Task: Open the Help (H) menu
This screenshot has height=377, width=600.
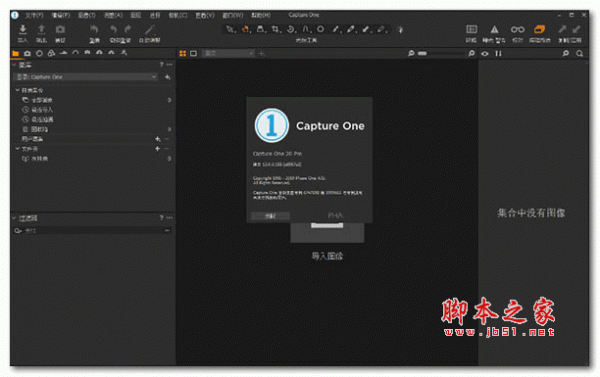Action: pos(261,15)
